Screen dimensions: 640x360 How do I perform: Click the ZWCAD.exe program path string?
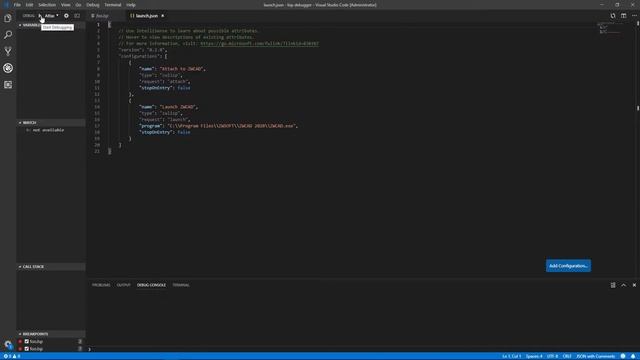tap(231, 126)
